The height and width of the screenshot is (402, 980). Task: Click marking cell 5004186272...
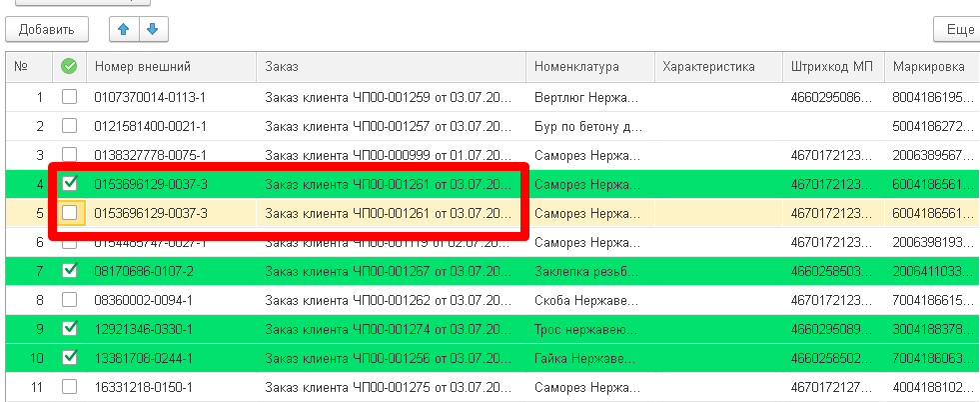click(x=933, y=126)
